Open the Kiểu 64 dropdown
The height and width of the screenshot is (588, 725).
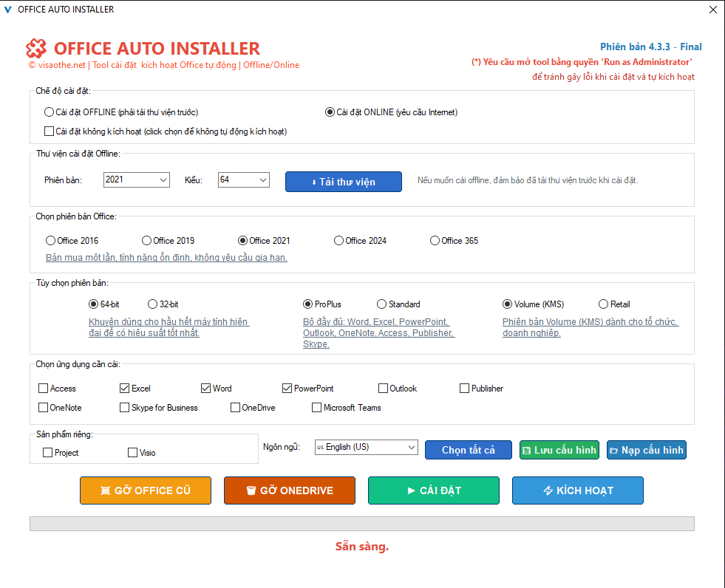click(x=244, y=180)
